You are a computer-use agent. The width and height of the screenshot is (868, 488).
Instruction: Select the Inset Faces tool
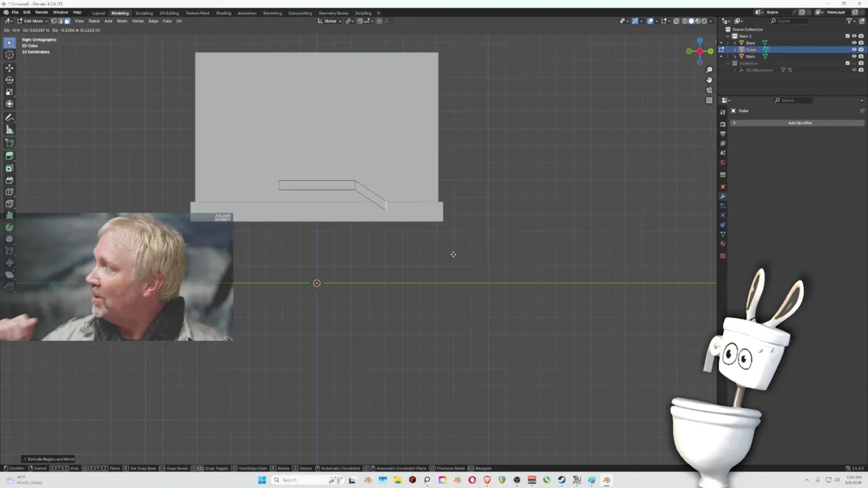click(x=9, y=168)
